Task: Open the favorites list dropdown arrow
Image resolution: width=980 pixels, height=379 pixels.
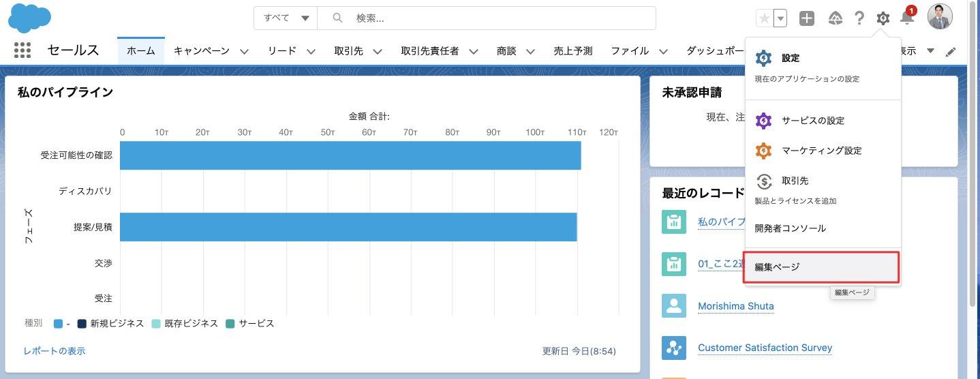Action: [x=780, y=18]
